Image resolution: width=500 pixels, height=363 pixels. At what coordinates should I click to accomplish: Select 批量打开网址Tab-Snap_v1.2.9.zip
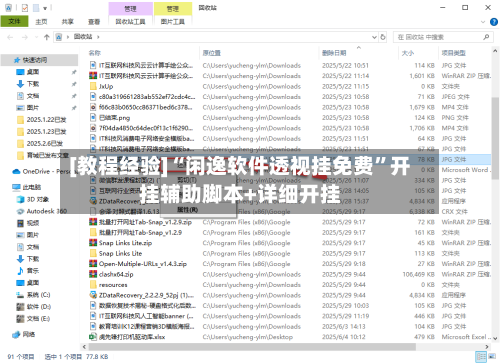[289, 222]
